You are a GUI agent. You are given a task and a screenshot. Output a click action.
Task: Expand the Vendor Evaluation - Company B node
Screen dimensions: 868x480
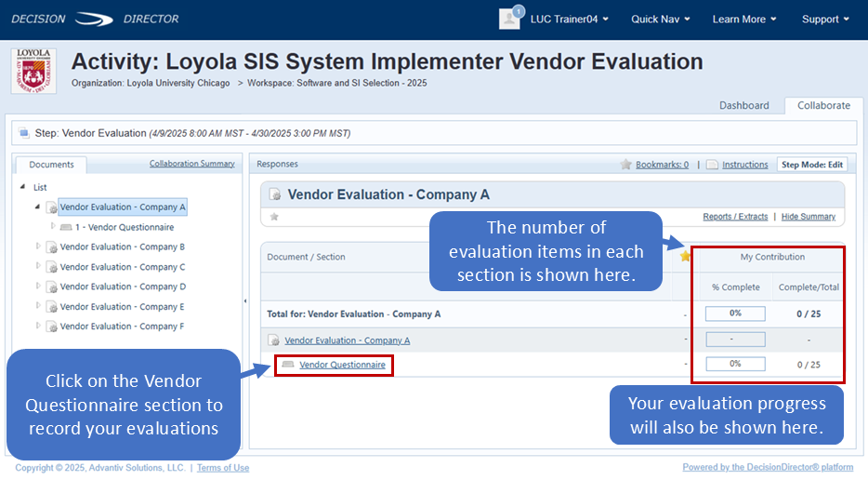[x=38, y=246]
